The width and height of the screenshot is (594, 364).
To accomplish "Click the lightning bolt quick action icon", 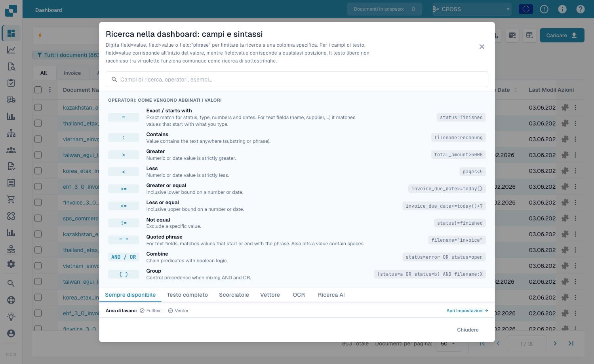I will coord(40,35).
